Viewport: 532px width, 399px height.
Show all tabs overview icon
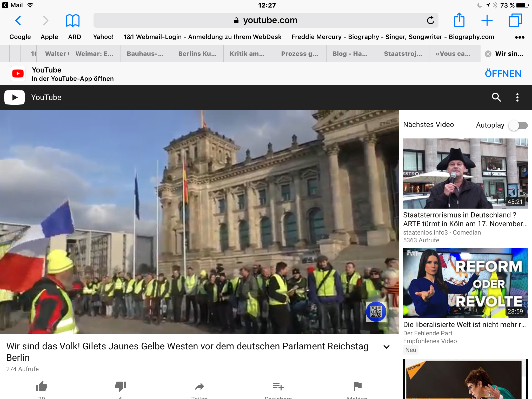click(x=515, y=20)
